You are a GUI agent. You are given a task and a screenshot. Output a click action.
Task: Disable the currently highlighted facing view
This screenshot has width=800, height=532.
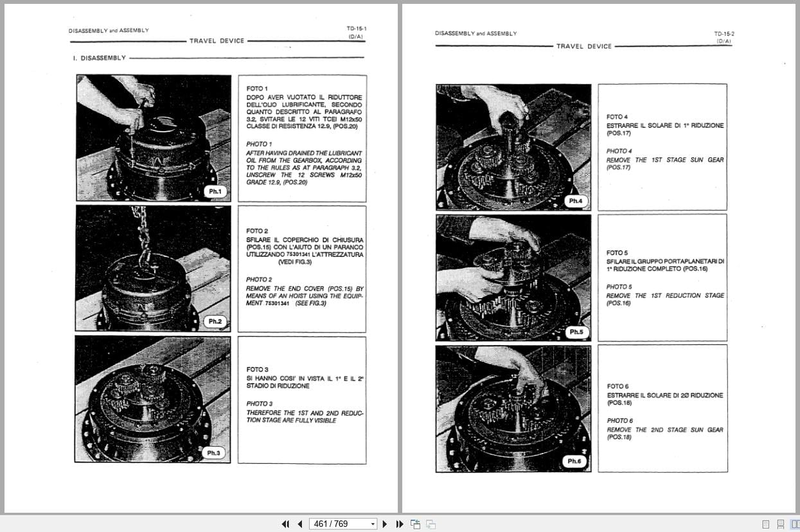[796, 524]
